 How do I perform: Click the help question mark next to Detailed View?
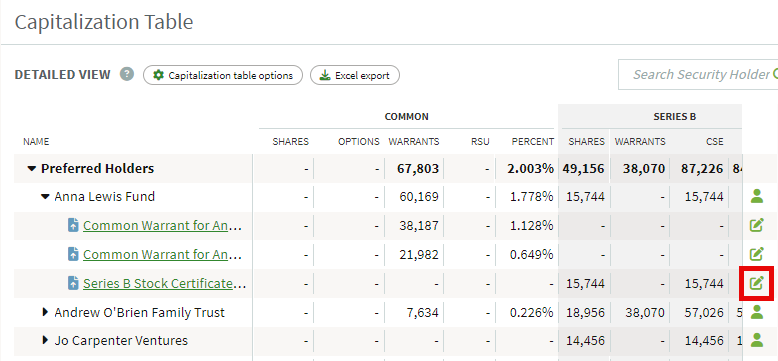127,75
